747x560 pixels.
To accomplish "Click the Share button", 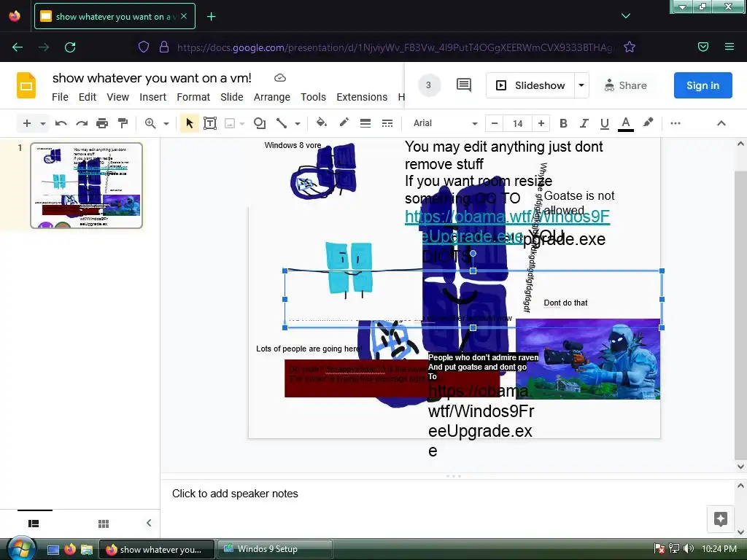I will click(x=625, y=85).
